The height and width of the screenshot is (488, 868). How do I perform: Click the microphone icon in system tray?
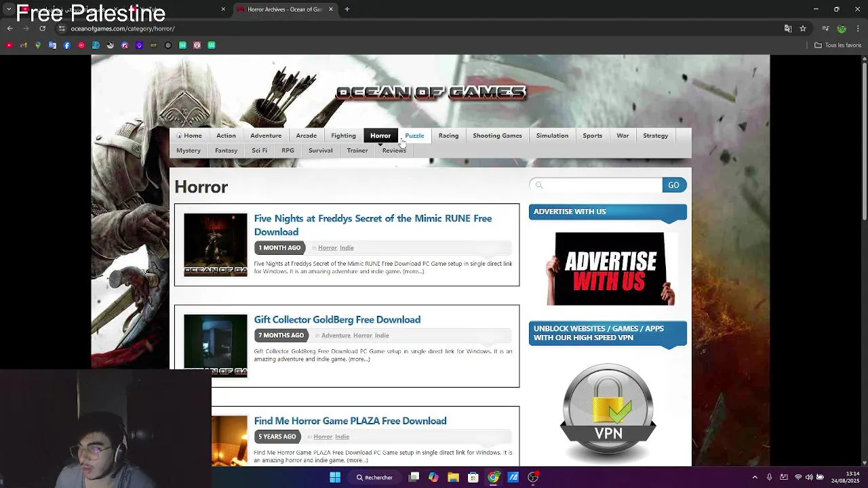pos(769,477)
